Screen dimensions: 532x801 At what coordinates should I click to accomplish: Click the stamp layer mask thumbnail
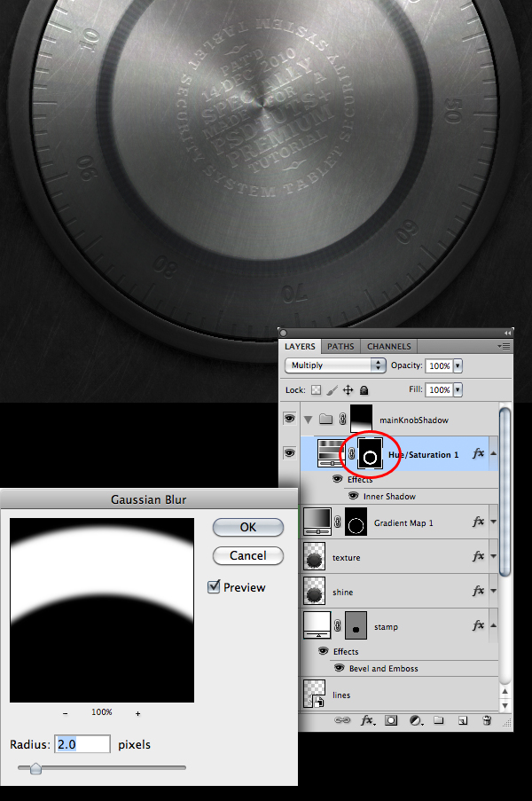click(x=356, y=625)
